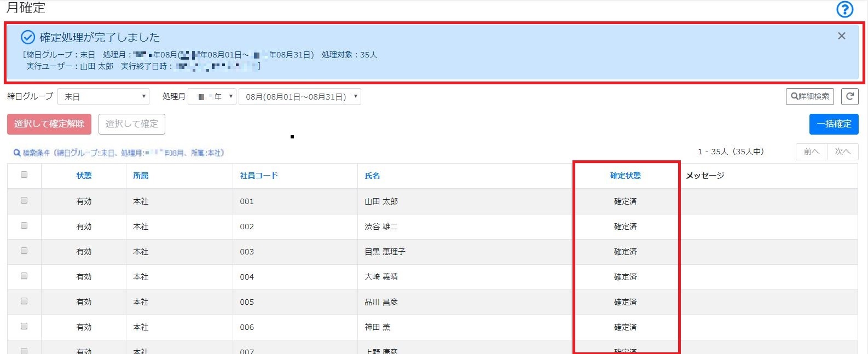Sort by 確定状態 column header
The height and width of the screenshot is (354, 868).
coord(626,176)
